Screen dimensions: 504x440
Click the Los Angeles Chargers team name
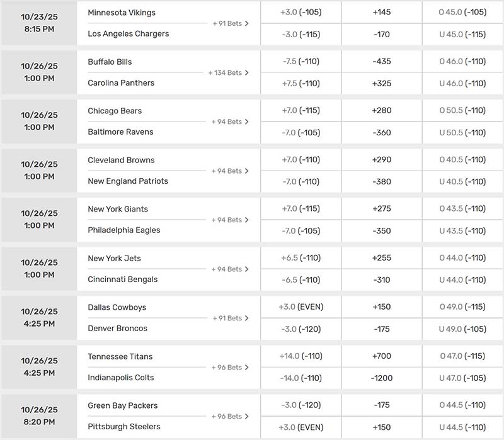(129, 34)
